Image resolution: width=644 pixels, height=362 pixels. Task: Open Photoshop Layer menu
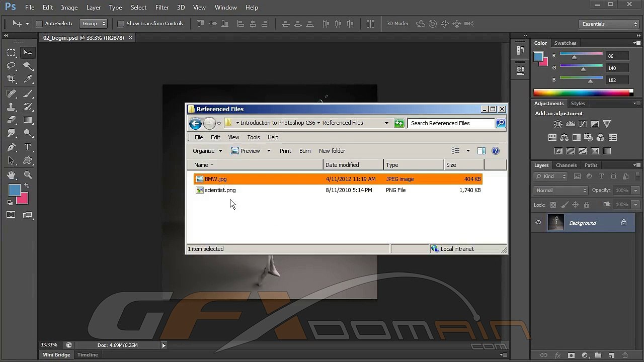(94, 8)
